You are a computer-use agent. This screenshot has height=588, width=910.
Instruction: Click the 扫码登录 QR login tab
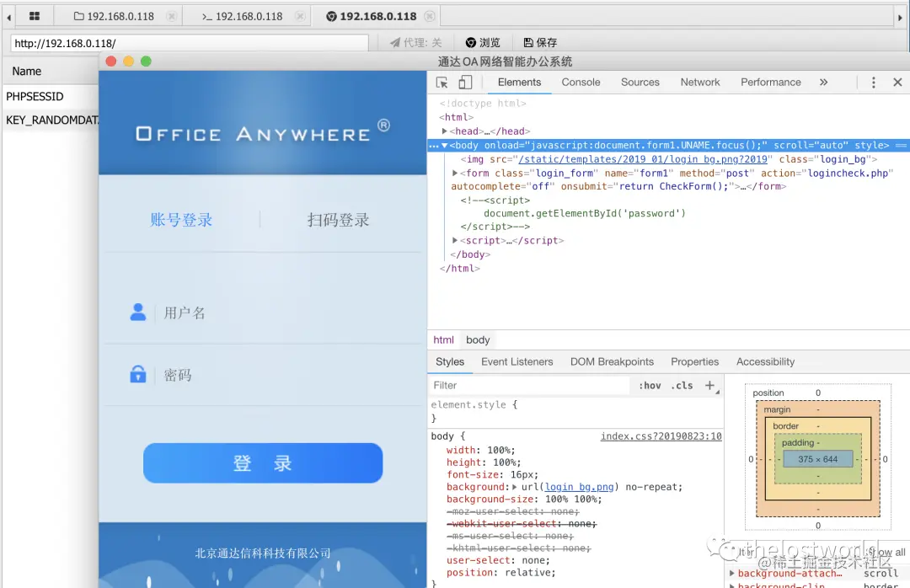pyautogui.click(x=339, y=220)
